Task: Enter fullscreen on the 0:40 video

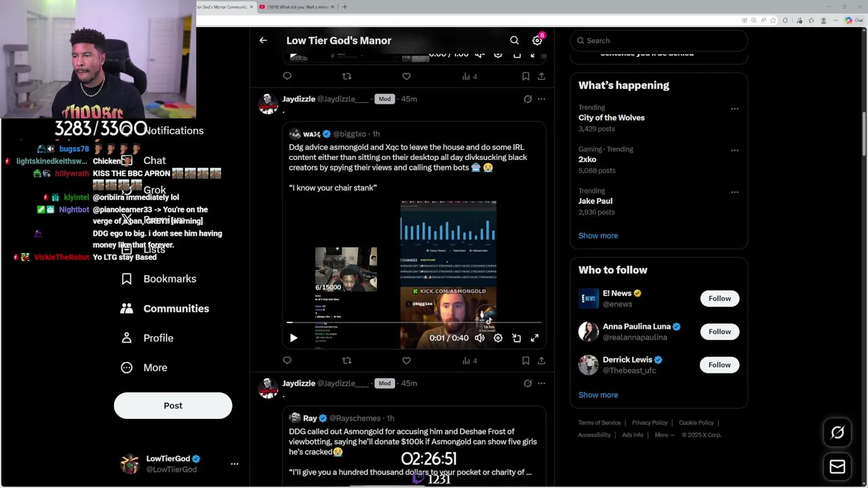Action: (534, 338)
